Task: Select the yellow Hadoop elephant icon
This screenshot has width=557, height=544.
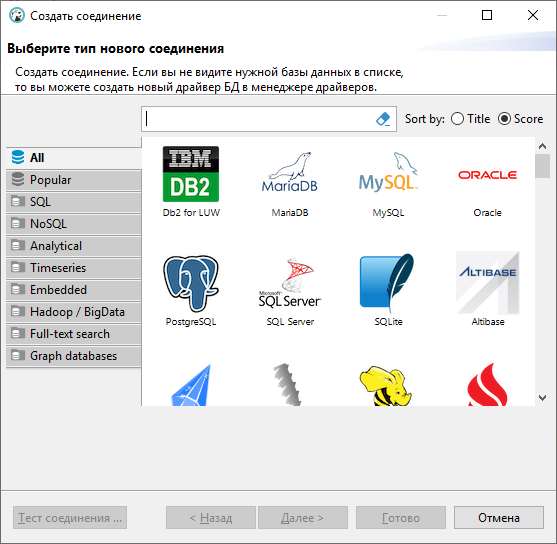Action: pyautogui.click(x=386, y=386)
